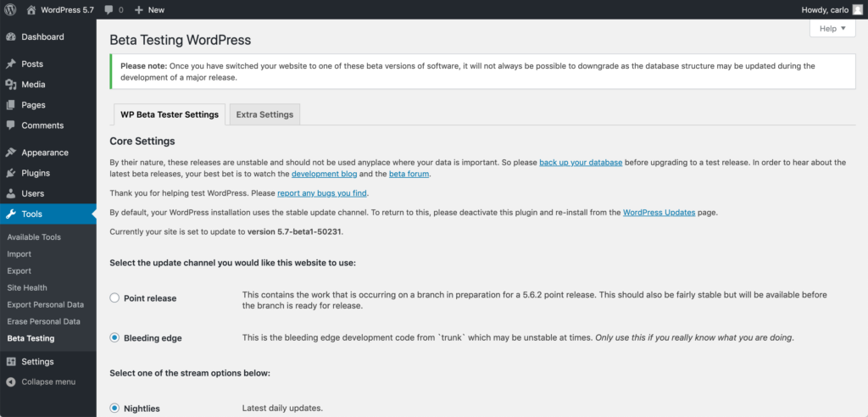
Task: Open the WordPress Updates link
Action: pos(659,212)
